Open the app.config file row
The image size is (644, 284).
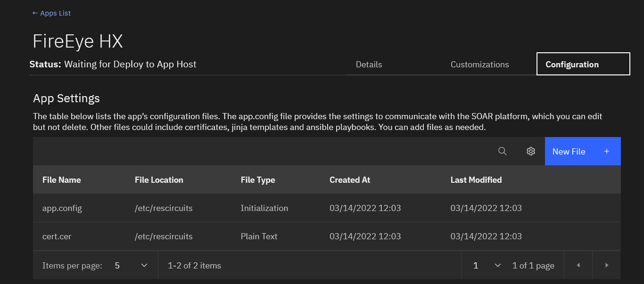click(x=327, y=208)
